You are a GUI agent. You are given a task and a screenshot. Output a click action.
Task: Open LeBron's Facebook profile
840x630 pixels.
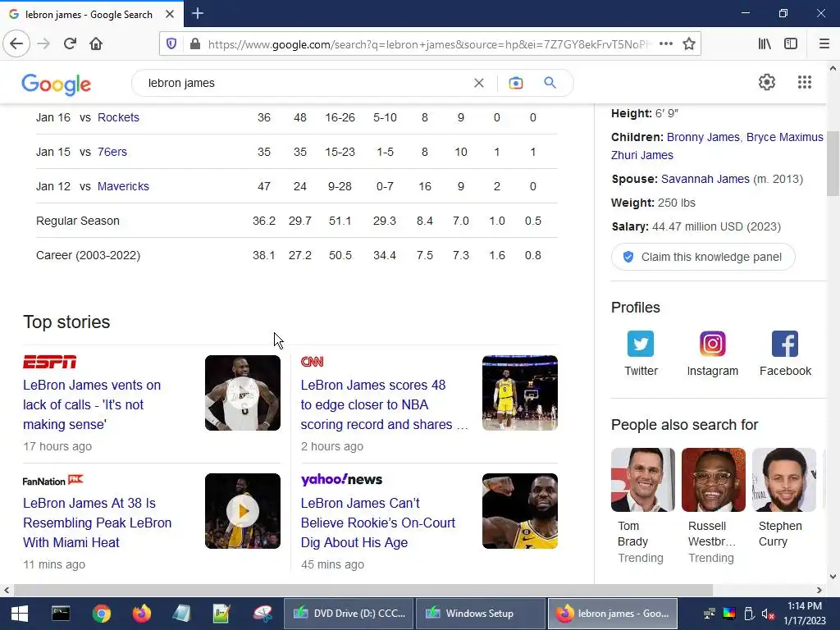pos(785,354)
